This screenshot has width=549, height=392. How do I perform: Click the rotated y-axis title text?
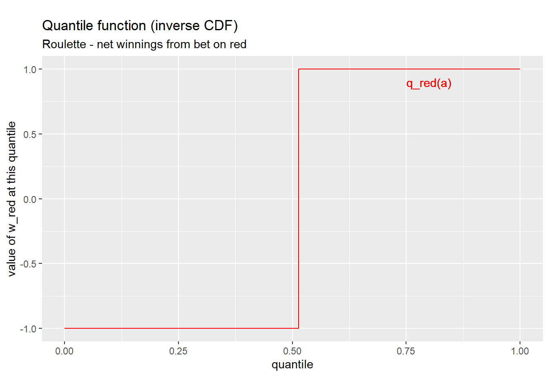tap(11, 198)
